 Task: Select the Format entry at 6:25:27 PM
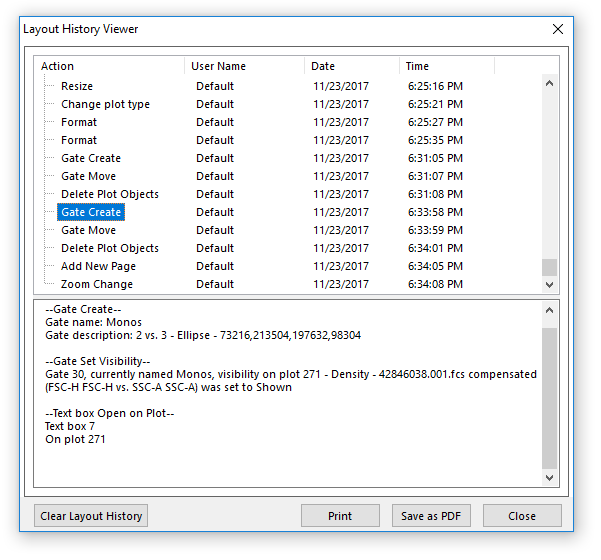[x=79, y=122]
